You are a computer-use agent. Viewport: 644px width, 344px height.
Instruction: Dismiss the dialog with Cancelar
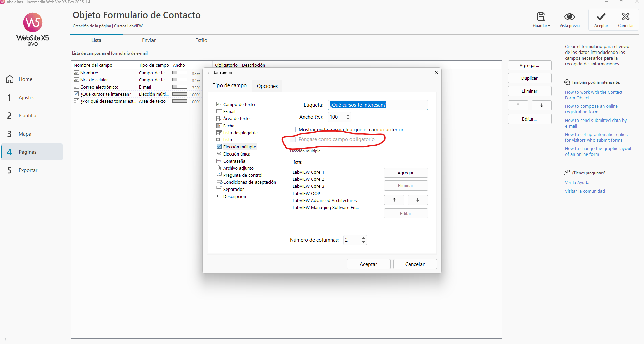(415, 264)
